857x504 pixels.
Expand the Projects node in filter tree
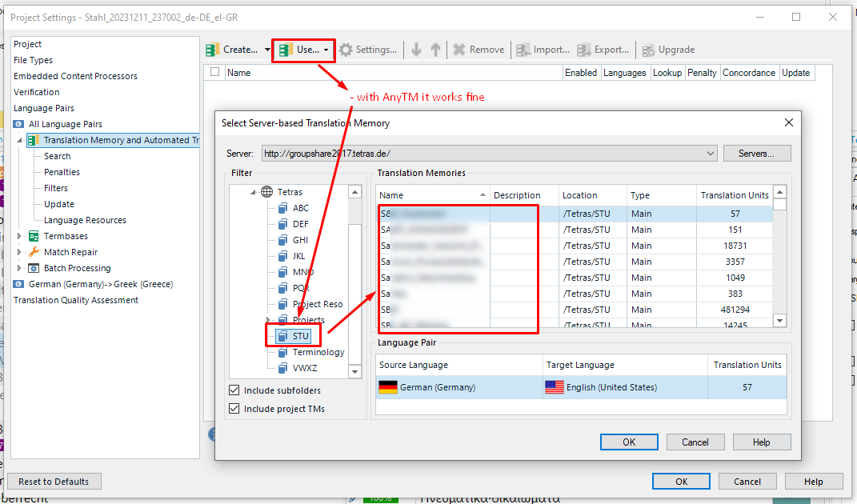pyautogui.click(x=270, y=319)
